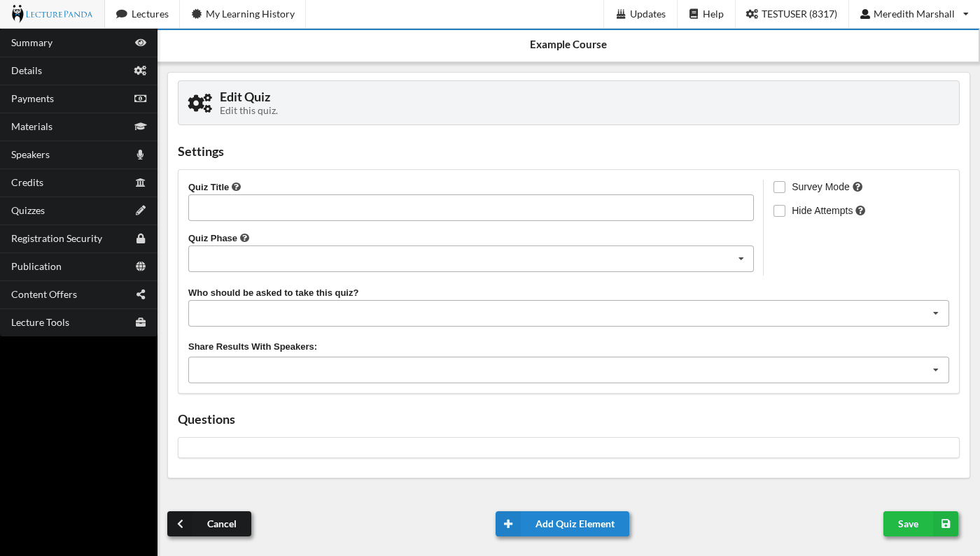The width and height of the screenshot is (980, 556).
Task: Click the back chevron on Cancel button
Action: tap(181, 524)
